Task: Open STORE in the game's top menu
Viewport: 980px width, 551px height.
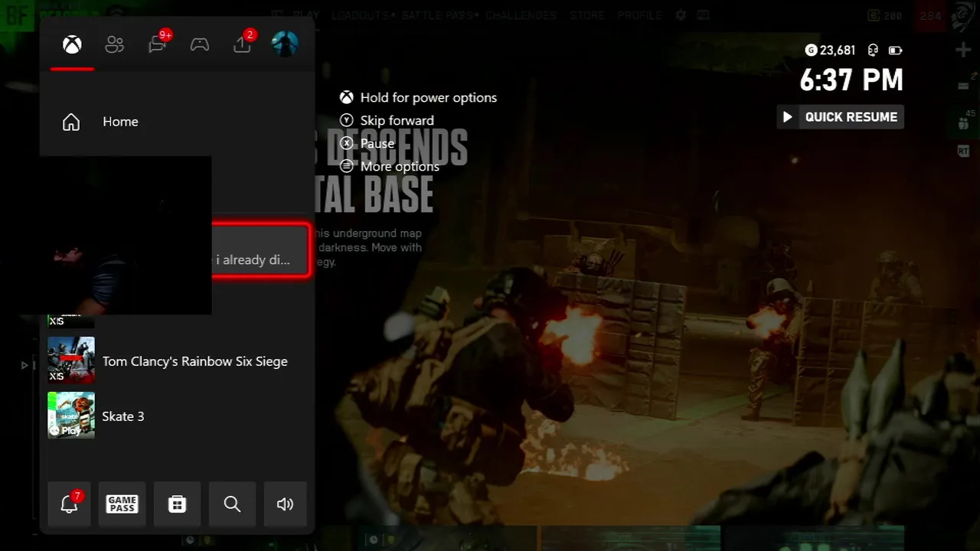Action: click(x=587, y=15)
